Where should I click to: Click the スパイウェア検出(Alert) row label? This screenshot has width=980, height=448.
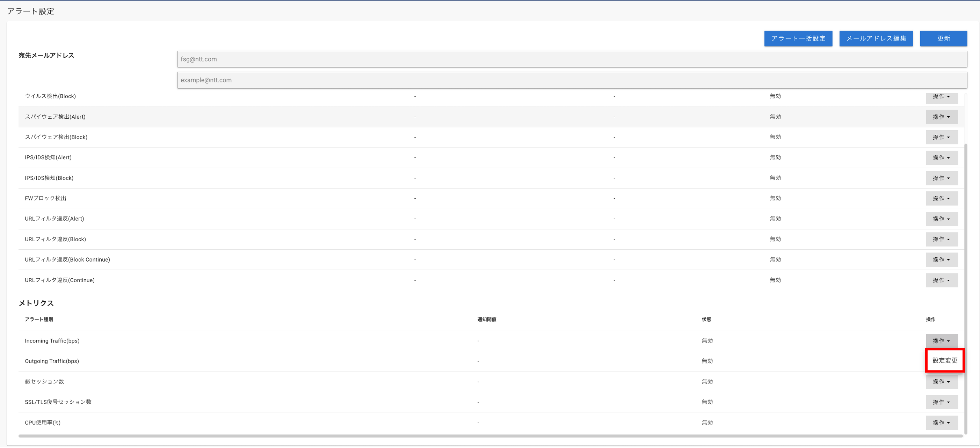(x=55, y=117)
